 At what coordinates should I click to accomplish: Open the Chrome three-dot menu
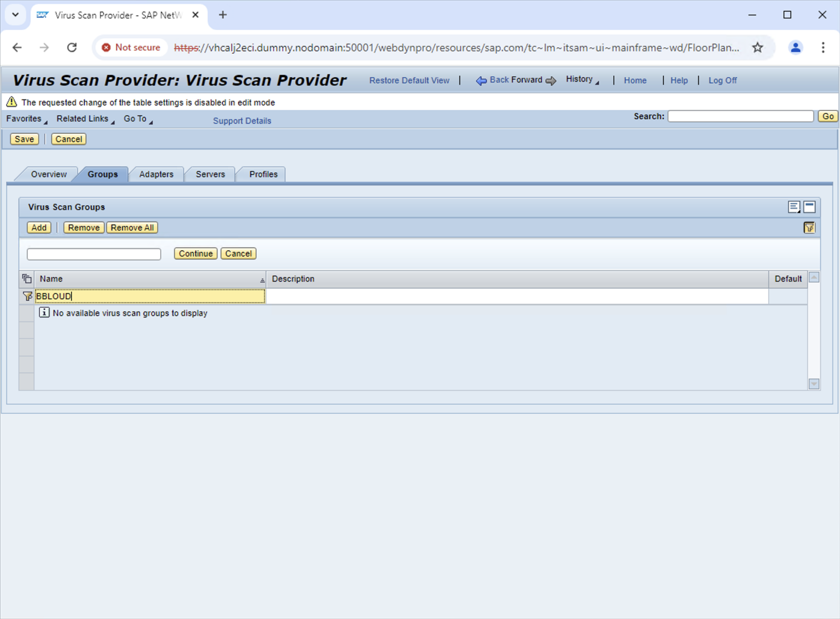[x=823, y=47]
